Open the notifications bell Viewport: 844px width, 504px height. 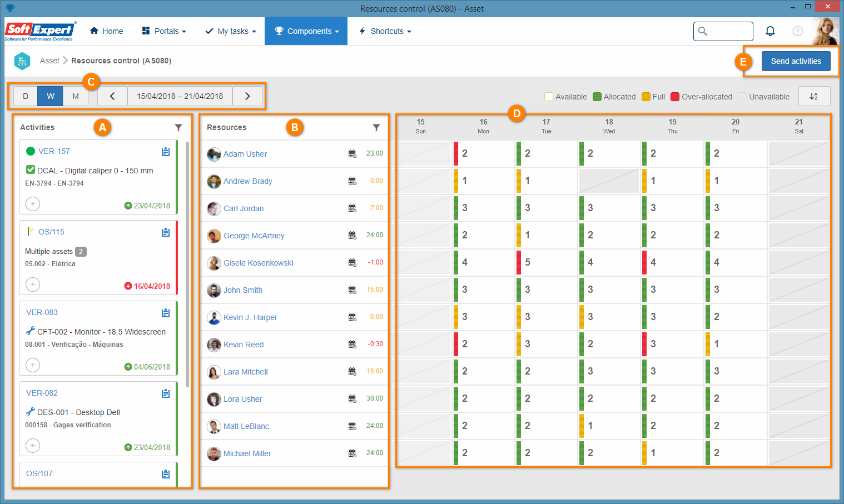tap(770, 31)
